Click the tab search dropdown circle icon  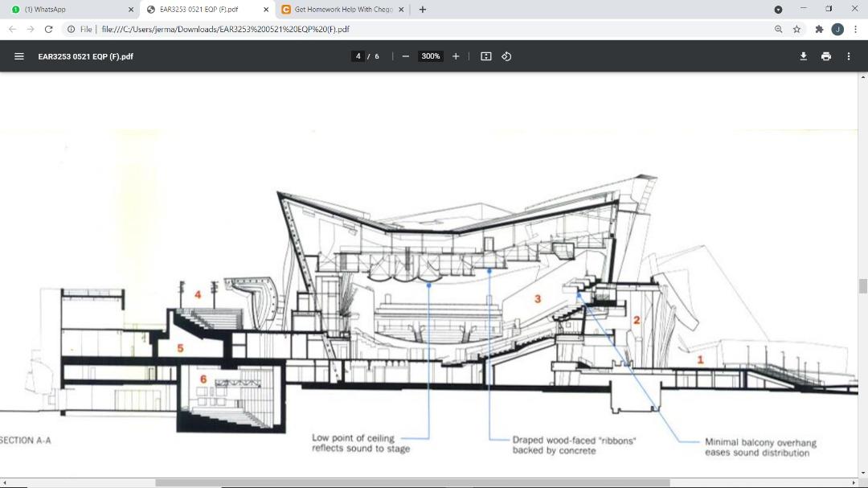[778, 10]
